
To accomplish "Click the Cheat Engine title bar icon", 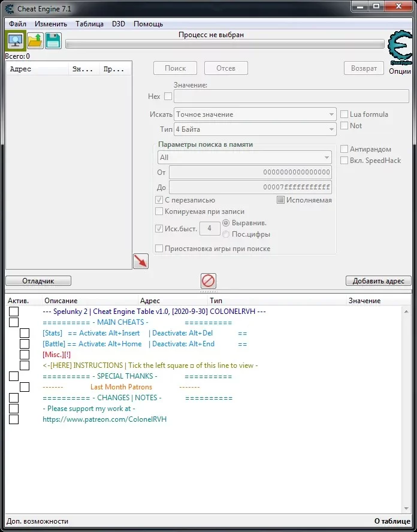I will coord(10,8).
